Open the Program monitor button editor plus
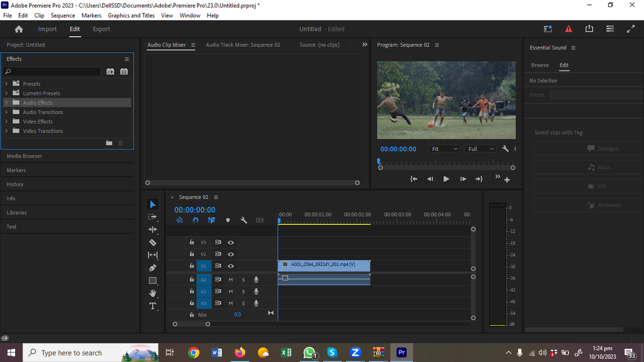 click(x=507, y=180)
